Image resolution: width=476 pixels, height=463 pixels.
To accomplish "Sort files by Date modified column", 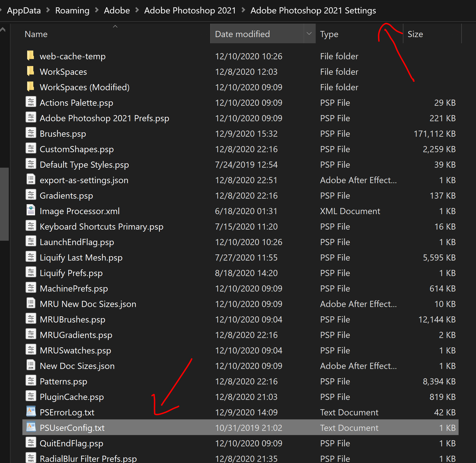I will [x=242, y=34].
